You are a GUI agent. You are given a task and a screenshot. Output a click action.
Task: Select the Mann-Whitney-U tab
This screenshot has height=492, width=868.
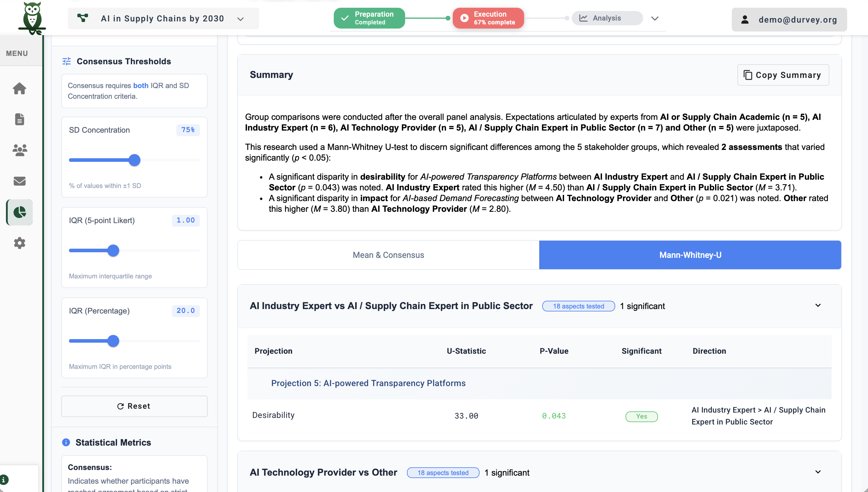[x=690, y=255]
